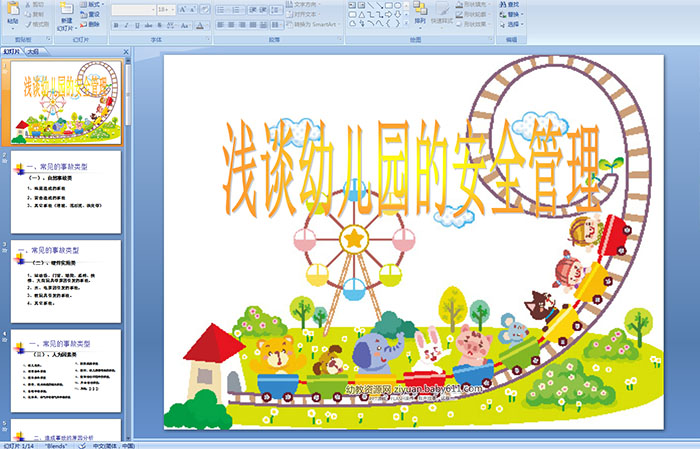The height and width of the screenshot is (449, 700).
Task: Select the Format Painter (格式刷) tool
Action: (x=37, y=24)
